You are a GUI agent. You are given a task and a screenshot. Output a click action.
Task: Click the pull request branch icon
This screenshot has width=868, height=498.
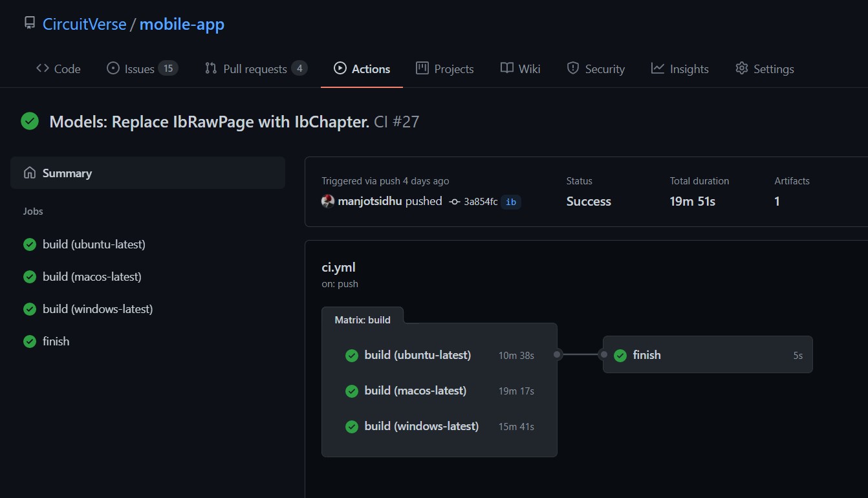pos(211,68)
